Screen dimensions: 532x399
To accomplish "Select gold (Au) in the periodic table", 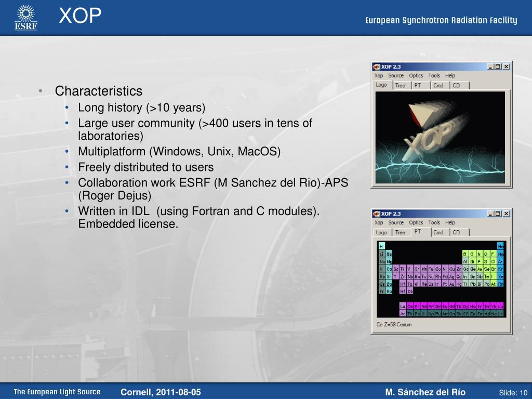I will tap(452, 283).
